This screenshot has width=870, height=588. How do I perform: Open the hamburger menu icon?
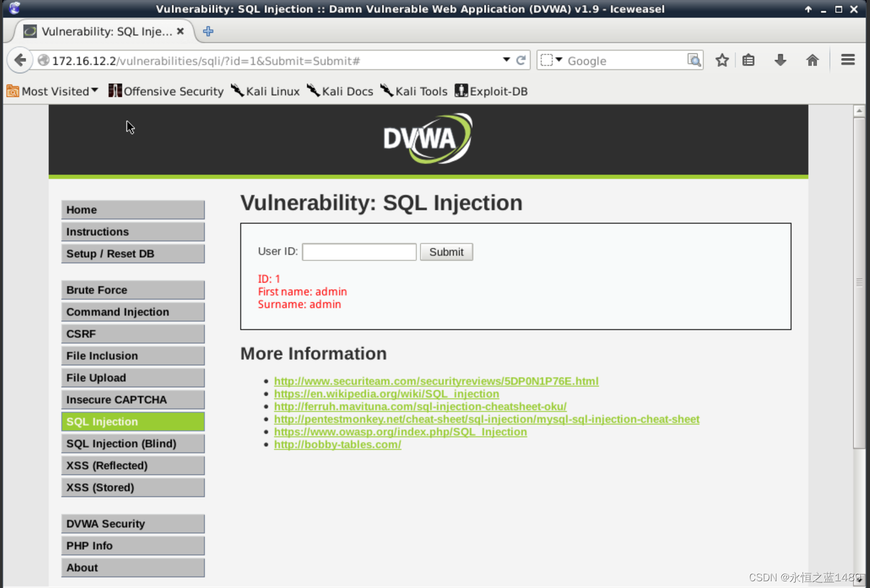pyautogui.click(x=847, y=60)
